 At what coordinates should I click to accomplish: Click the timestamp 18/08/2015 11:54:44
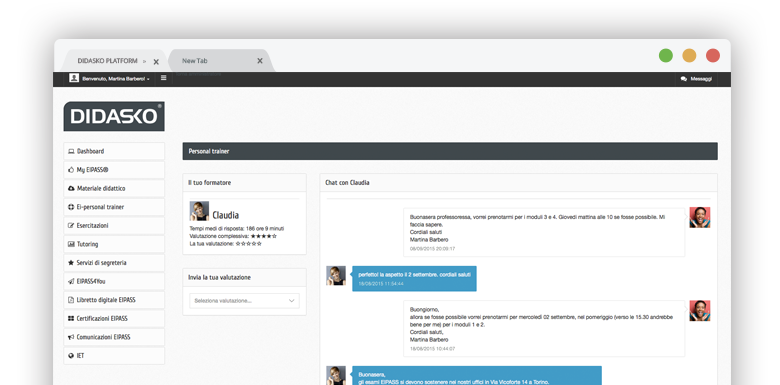point(381,284)
